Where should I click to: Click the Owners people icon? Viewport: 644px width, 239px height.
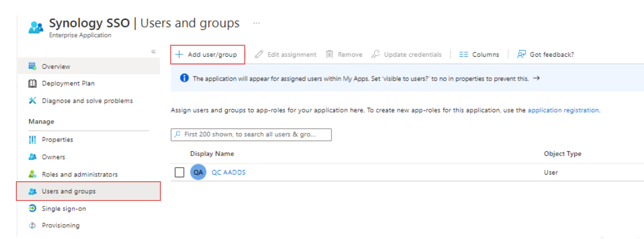[x=32, y=157]
